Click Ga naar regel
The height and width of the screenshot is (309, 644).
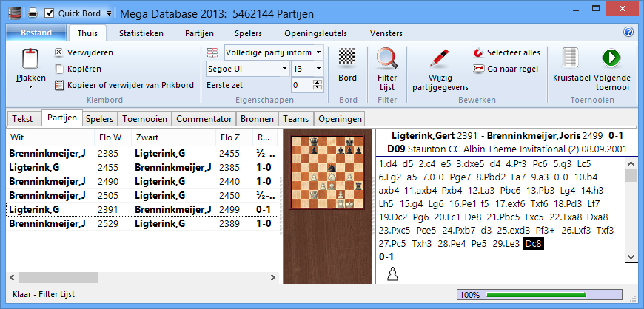point(506,69)
